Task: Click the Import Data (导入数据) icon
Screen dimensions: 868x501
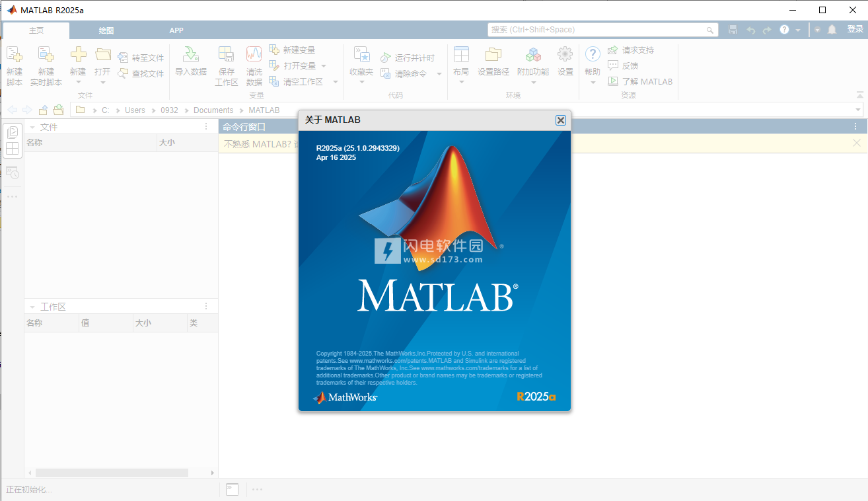Action: (191, 54)
